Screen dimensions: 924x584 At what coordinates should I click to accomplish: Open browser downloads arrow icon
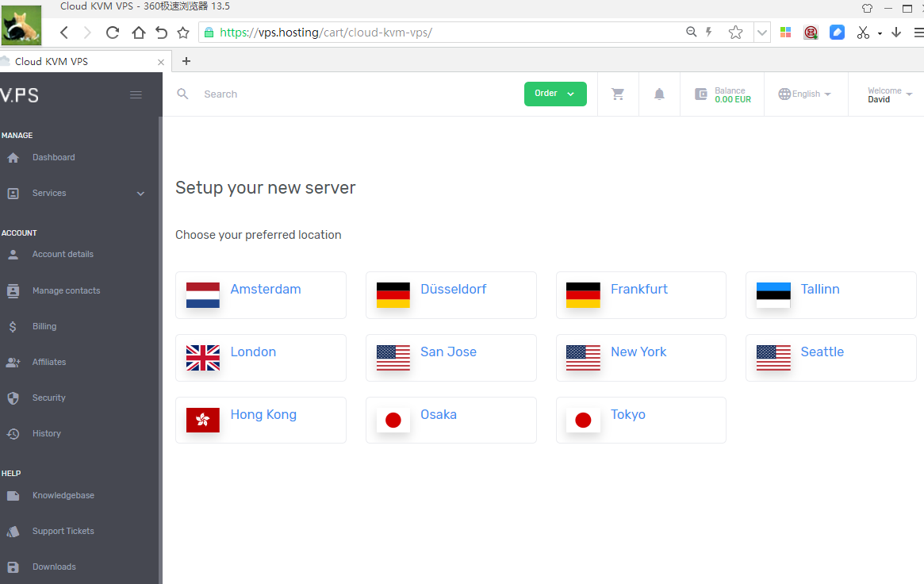point(896,33)
